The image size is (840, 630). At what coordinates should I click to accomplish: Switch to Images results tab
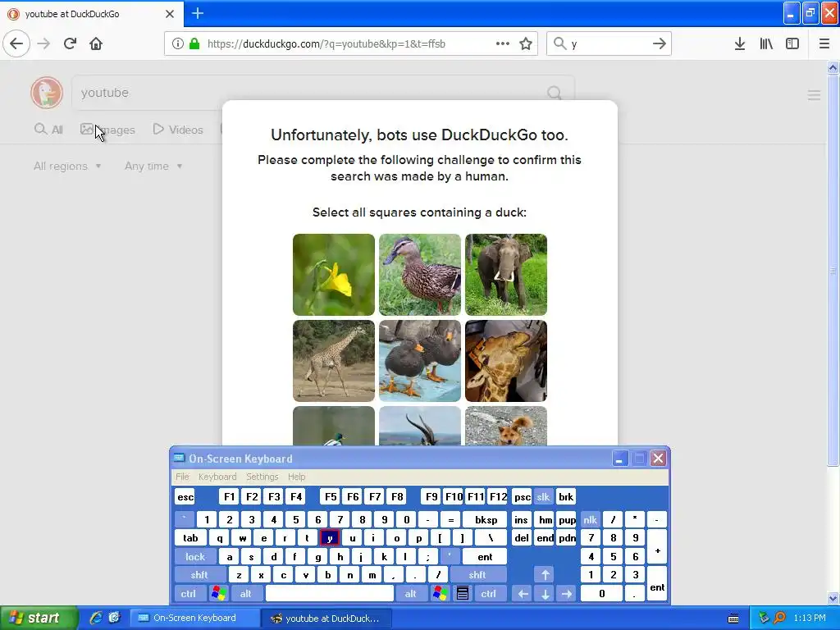107,130
